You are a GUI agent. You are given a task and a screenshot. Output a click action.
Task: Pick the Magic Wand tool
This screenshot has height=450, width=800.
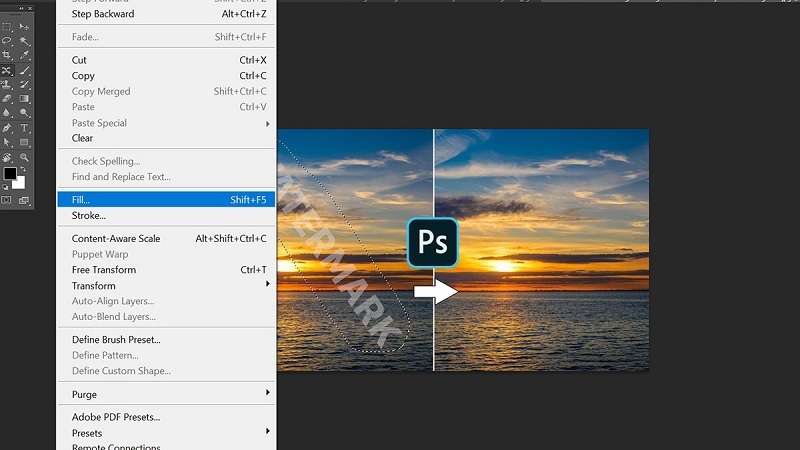pyautogui.click(x=24, y=40)
